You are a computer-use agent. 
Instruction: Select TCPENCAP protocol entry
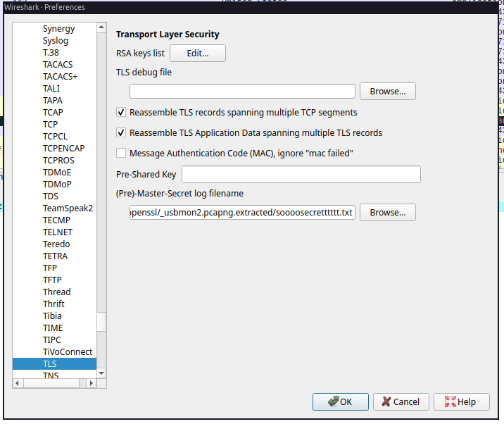pos(64,149)
